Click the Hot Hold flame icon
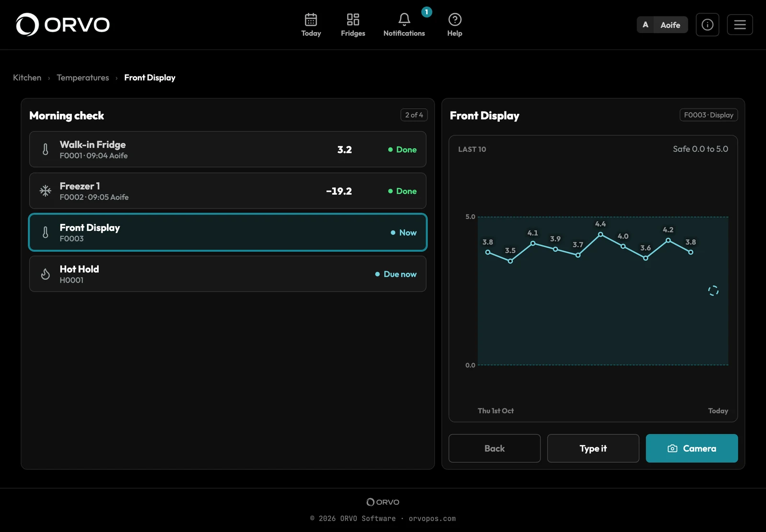Viewport: 766px width, 532px height. (x=45, y=274)
